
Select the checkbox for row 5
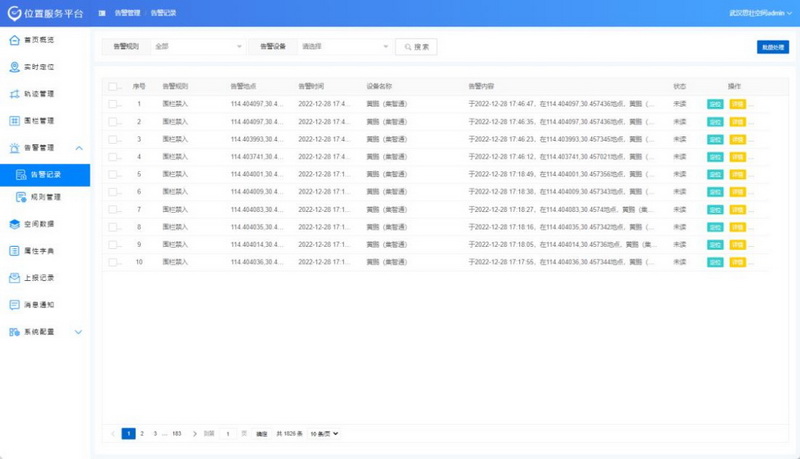(x=113, y=174)
